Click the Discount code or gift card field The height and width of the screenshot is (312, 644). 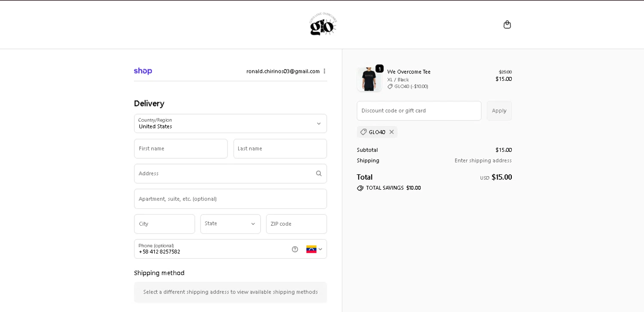pos(419,111)
